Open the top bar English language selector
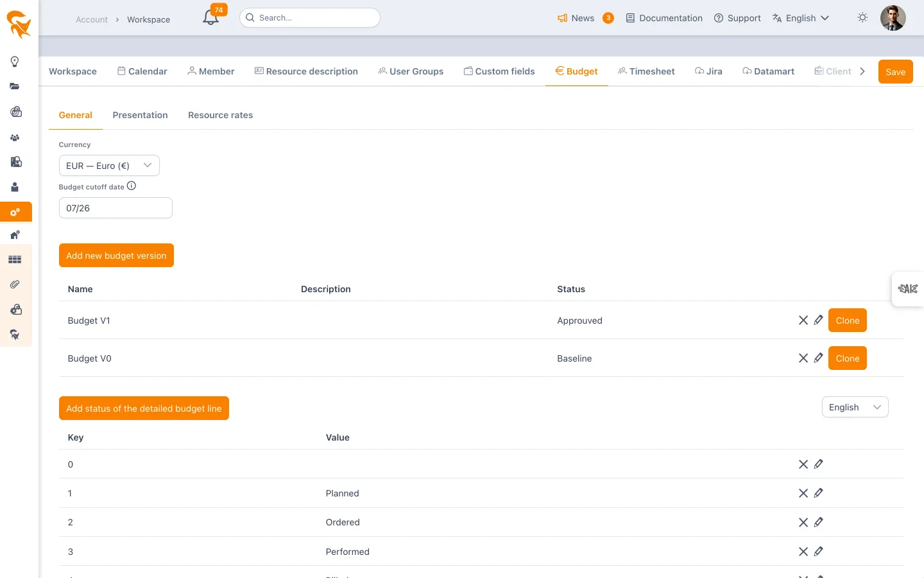 pos(801,18)
